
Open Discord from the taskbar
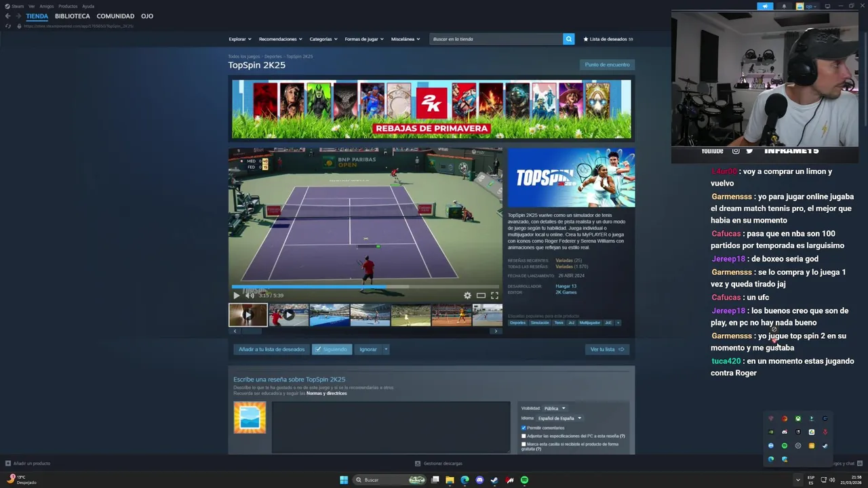479,480
